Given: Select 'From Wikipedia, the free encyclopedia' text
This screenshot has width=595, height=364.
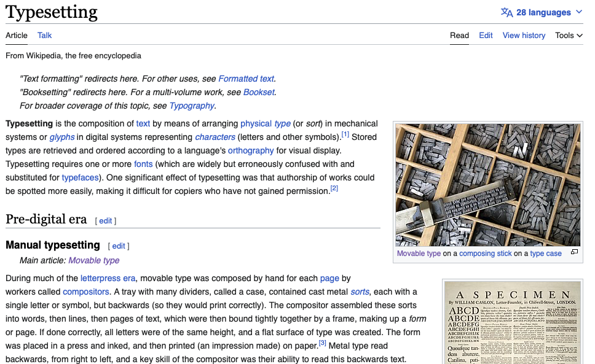Looking at the screenshot, I should (x=73, y=56).
